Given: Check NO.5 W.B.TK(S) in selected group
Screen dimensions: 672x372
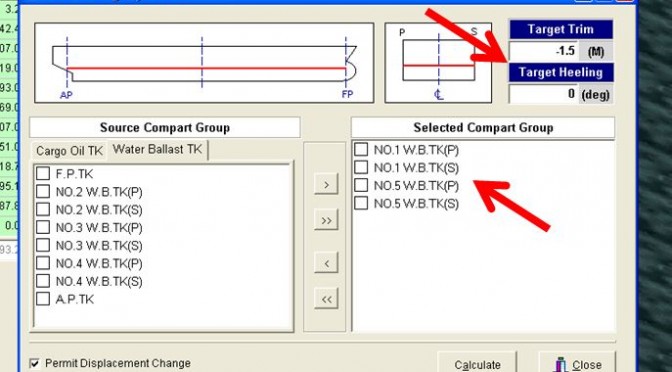Looking at the screenshot, I should (x=361, y=203).
